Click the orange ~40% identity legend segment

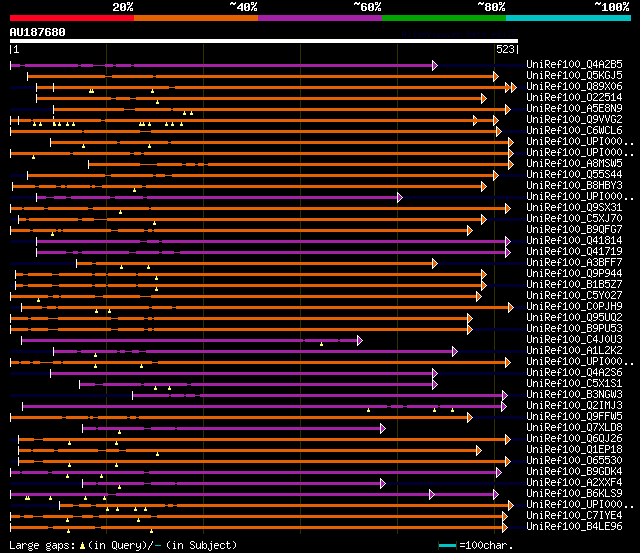click(196, 18)
